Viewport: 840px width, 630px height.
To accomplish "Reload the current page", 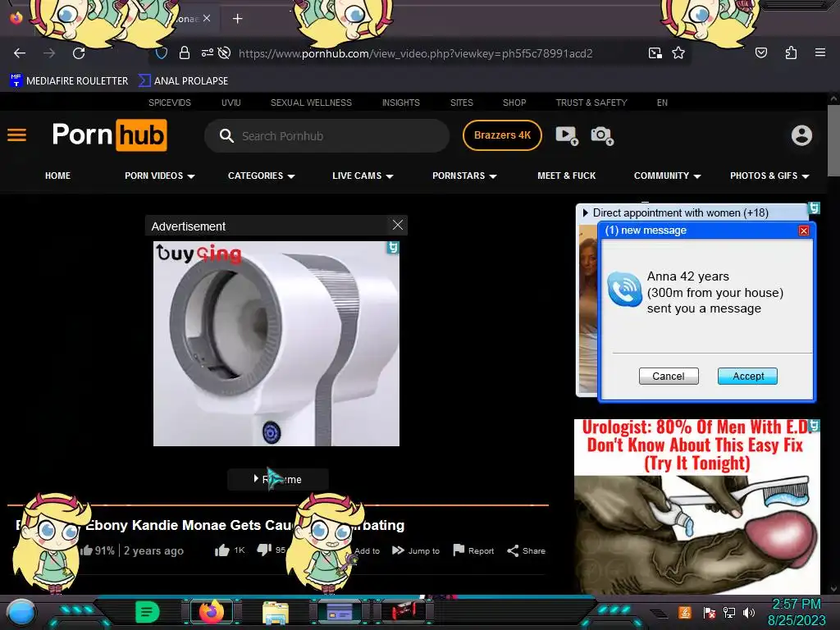I will tap(79, 53).
